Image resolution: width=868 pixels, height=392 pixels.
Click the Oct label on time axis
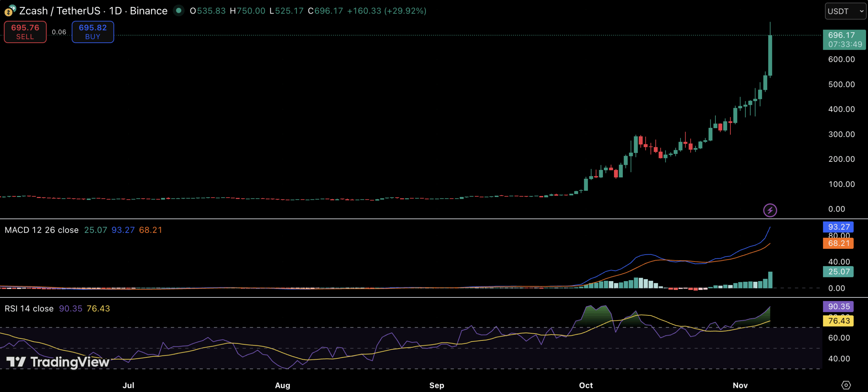click(586, 385)
